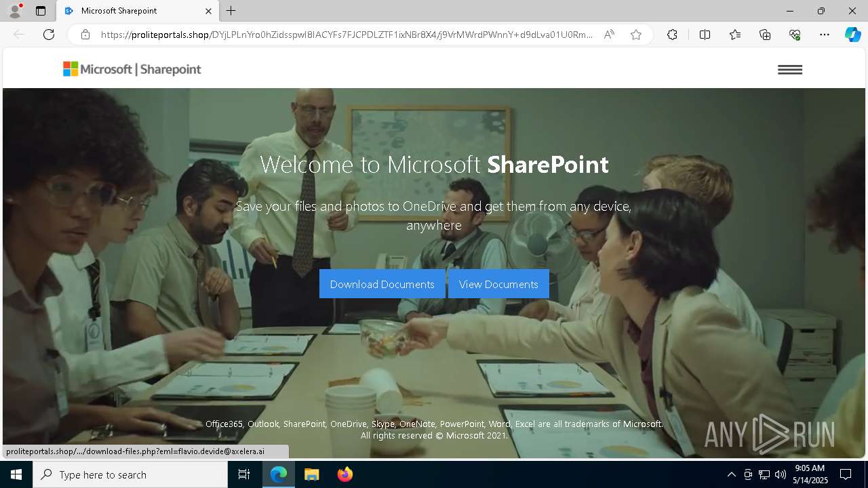
Task: Activate Read aloud icon
Action: [x=609, y=35]
